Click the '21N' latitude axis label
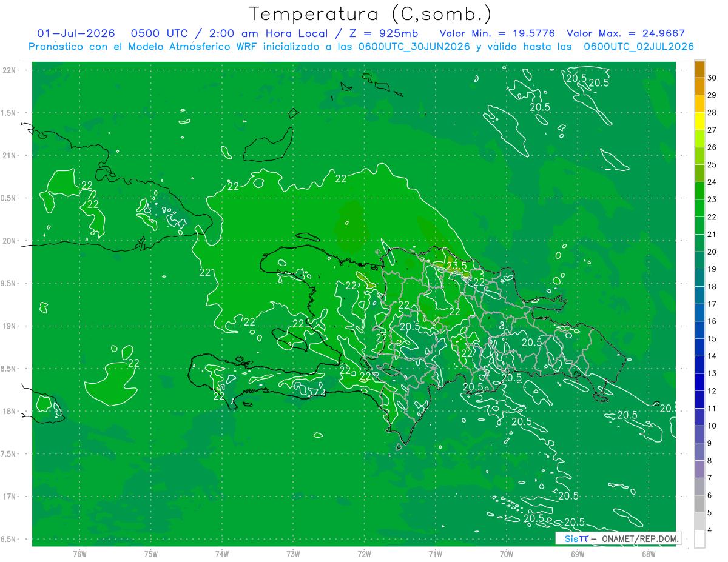Screen dimensions: 728x562 pos(9,156)
